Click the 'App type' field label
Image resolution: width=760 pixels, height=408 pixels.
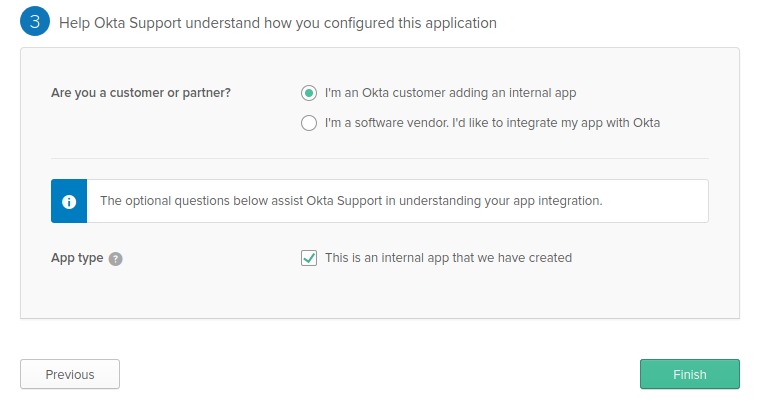77,258
